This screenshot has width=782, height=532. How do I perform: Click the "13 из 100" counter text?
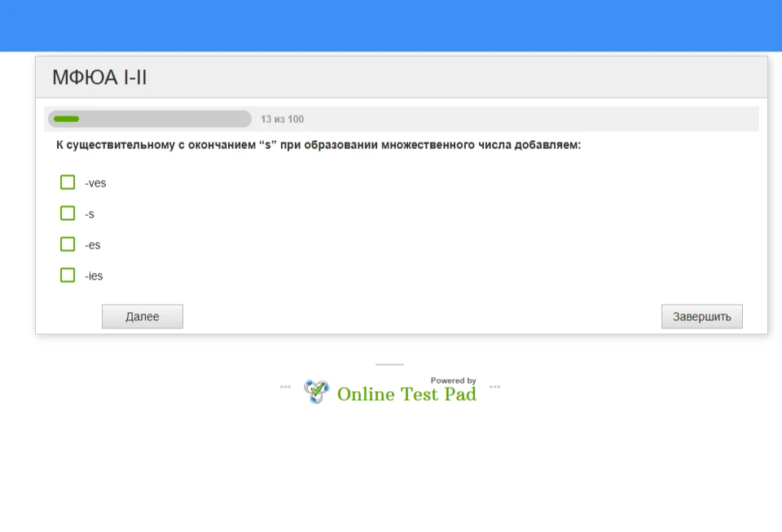click(283, 119)
